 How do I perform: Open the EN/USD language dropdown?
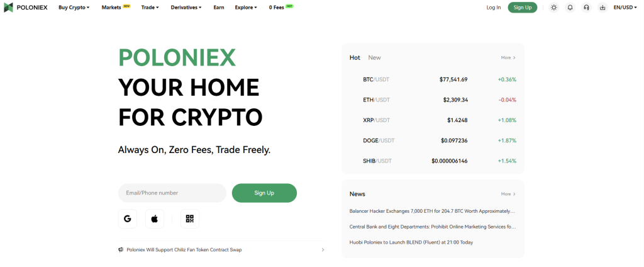(x=625, y=8)
